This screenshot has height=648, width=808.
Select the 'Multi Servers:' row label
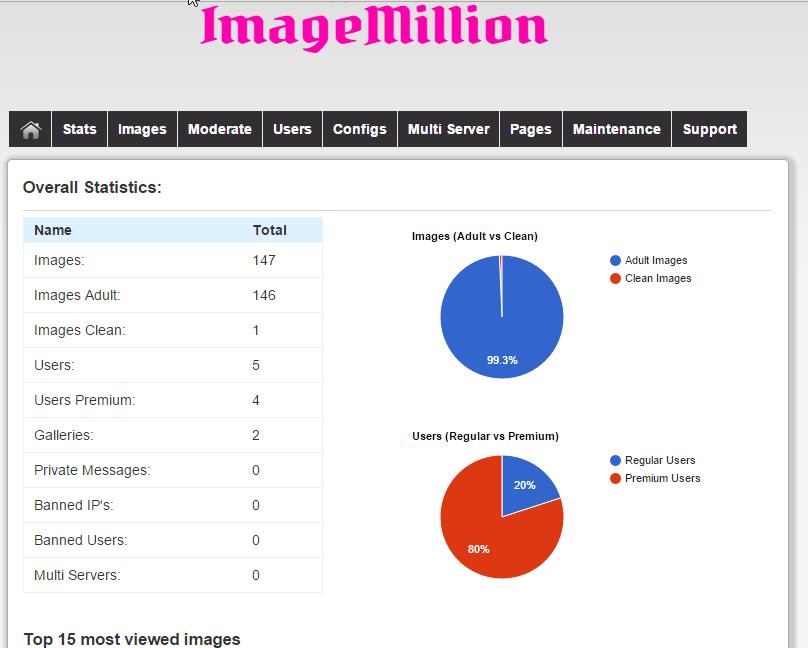pos(77,575)
